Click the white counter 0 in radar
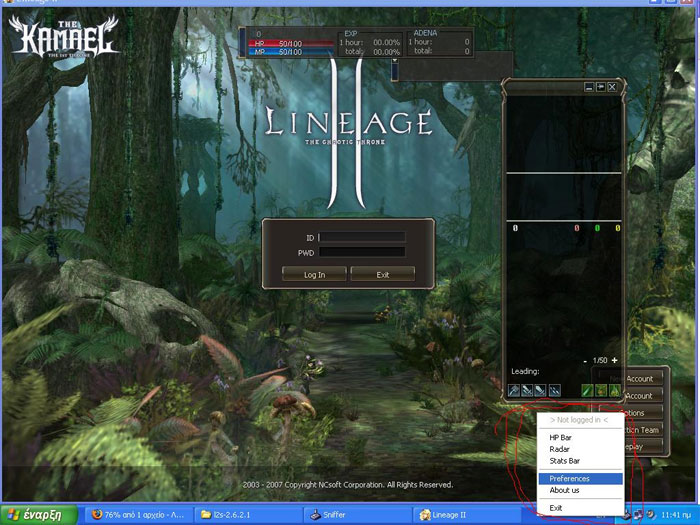 tap(515, 228)
